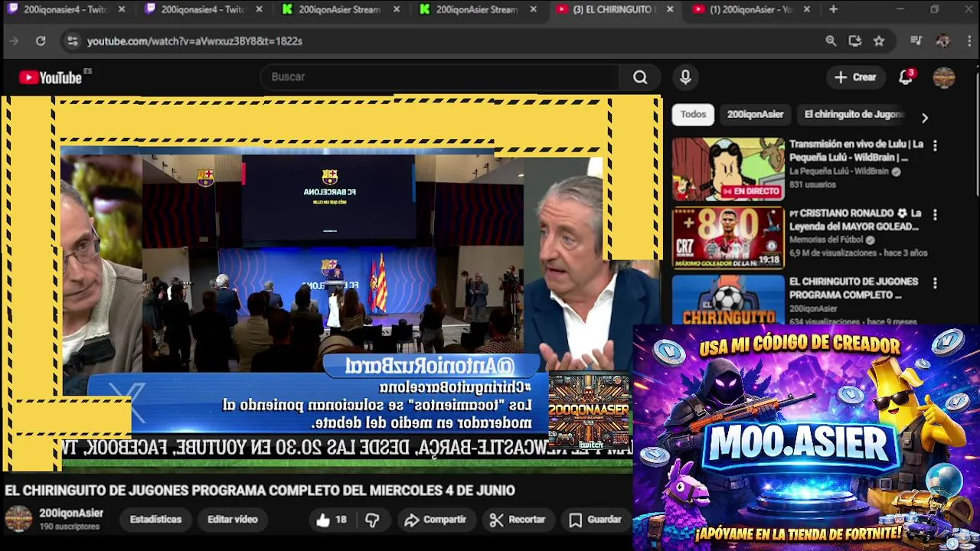Viewport: 980px width, 551px height.
Task: Open options for Lulu live video
Action: click(935, 145)
